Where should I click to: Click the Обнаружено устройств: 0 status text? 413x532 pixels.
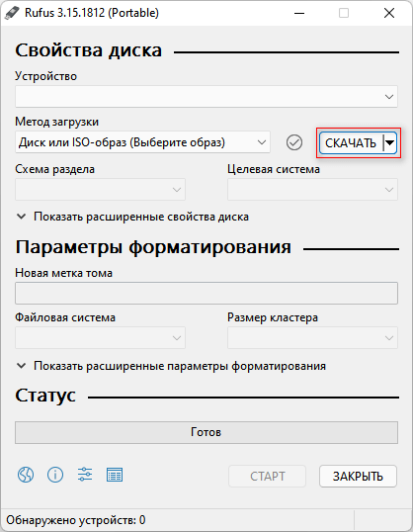[x=76, y=520]
